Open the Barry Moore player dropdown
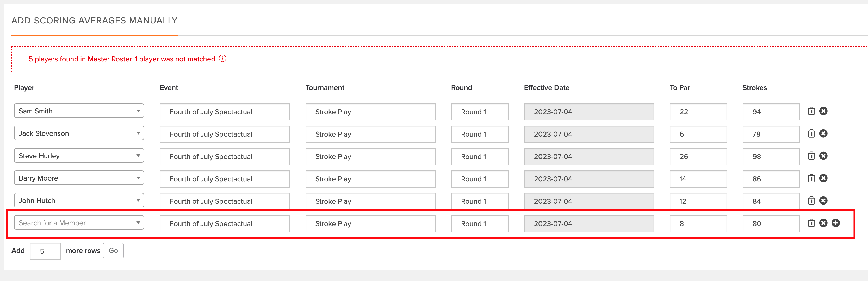The image size is (868, 281). pos(79,178)
